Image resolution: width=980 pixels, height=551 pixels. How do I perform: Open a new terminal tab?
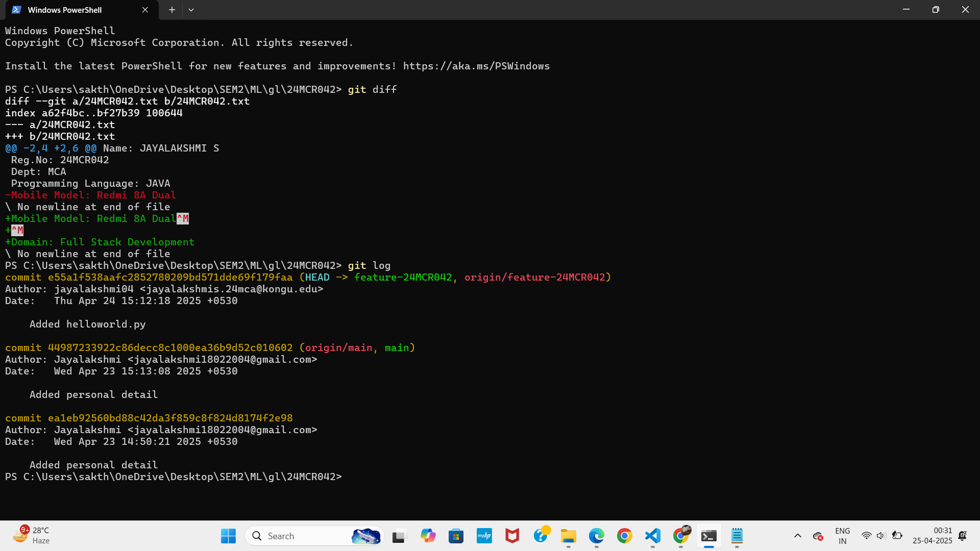172,10
